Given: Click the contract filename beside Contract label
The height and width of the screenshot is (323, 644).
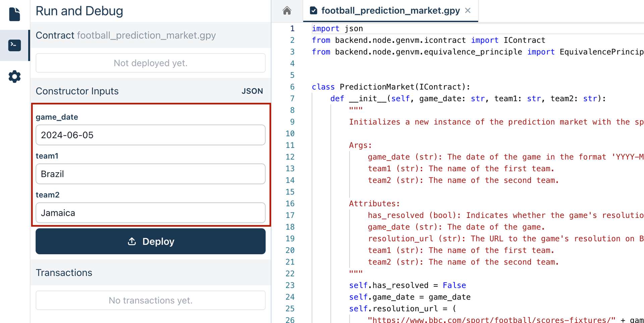Looking at the screenshot, I should [x=146, y=35].
